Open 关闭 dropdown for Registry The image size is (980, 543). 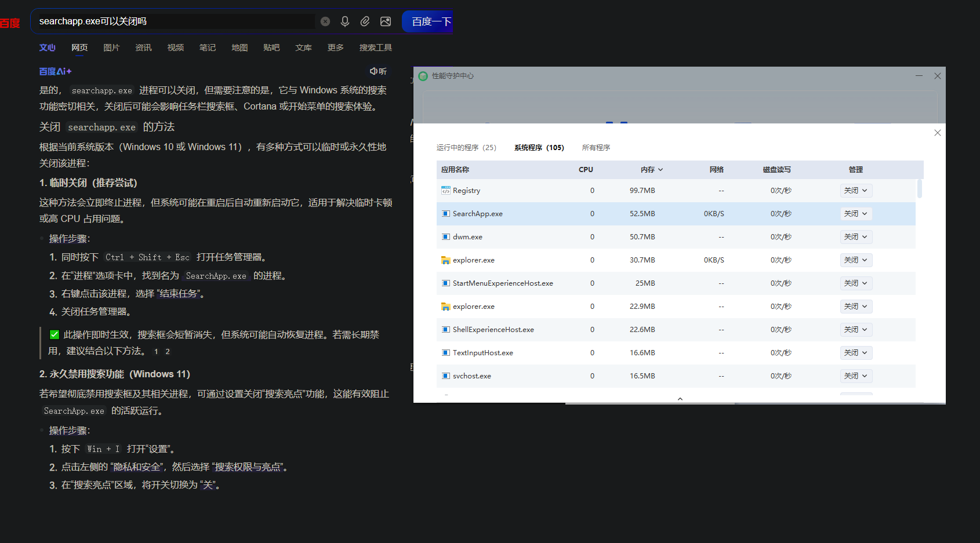(x=856, y=190)
